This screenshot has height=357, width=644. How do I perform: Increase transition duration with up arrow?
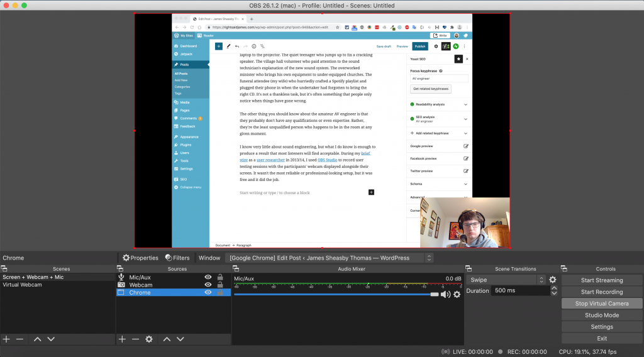pos(554,288)
